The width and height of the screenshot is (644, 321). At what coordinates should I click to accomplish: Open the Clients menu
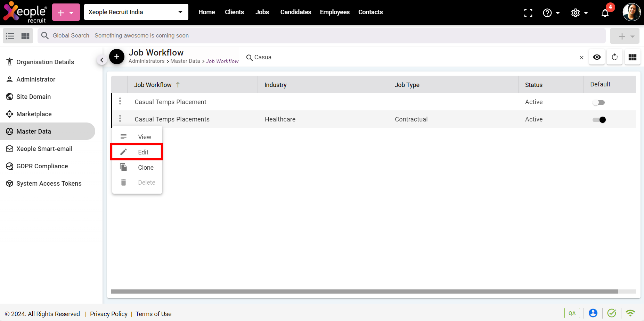pyautogui.click(x=234, y=12)
